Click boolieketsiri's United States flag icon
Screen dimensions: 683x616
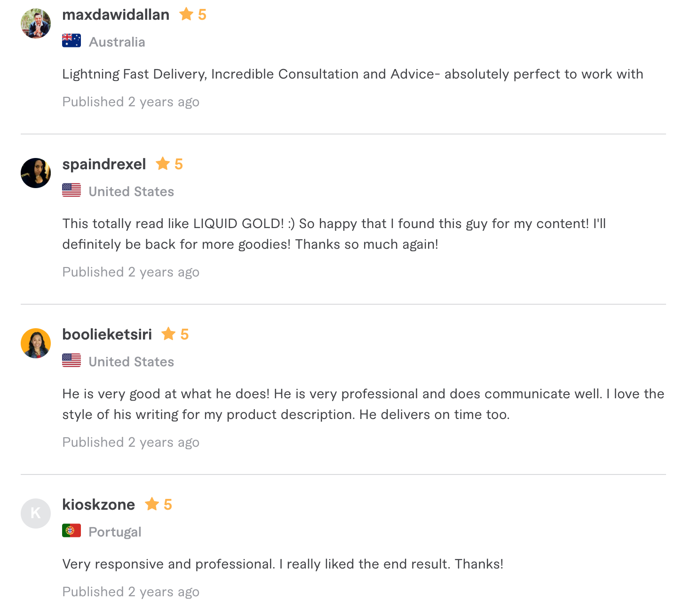[71, 361]
